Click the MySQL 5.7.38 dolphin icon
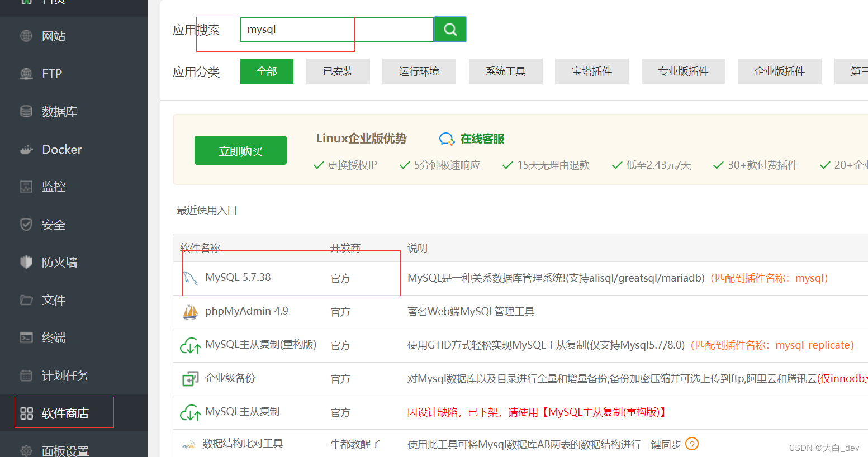 pyautogui.click(x=191, y=278)
